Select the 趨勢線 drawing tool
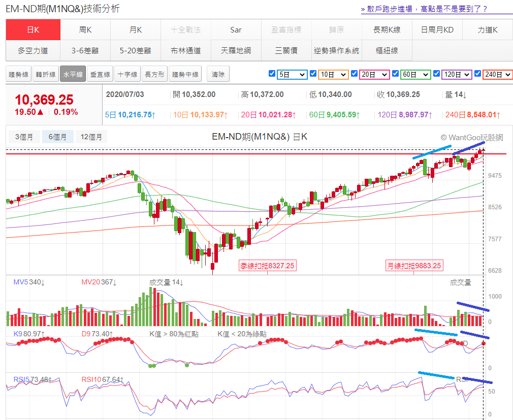Viewport: 513px width, 420px height. point(18,74)
